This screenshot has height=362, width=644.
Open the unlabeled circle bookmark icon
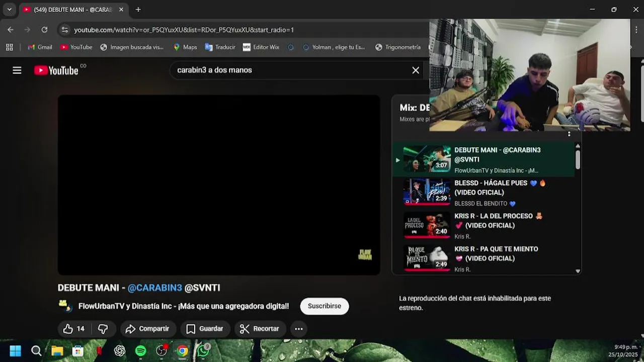291,47
